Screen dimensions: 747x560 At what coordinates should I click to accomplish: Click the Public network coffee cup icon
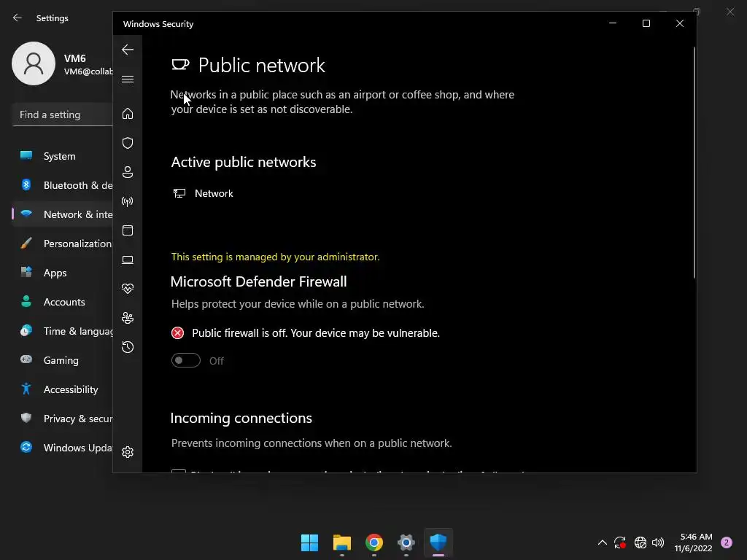coord(180,64)
